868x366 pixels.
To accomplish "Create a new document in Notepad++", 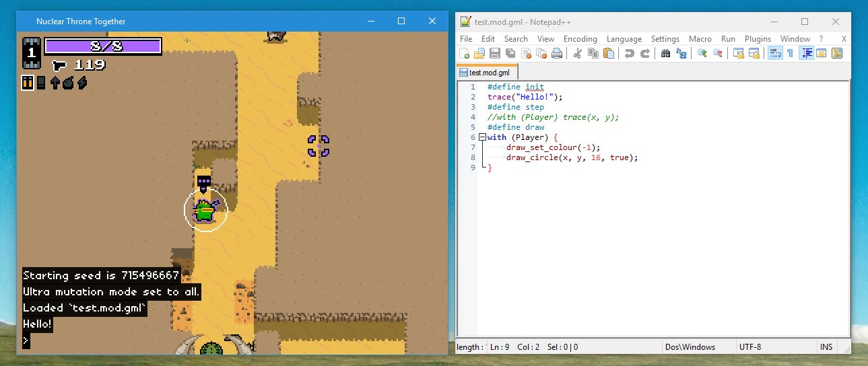I will [465, 54].
